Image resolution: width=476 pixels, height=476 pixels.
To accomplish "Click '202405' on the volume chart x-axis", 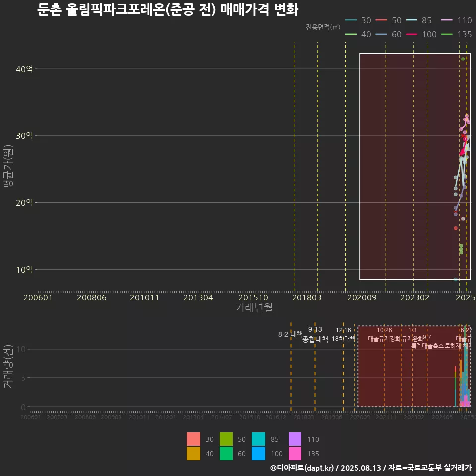I will [x=442, y=417].
